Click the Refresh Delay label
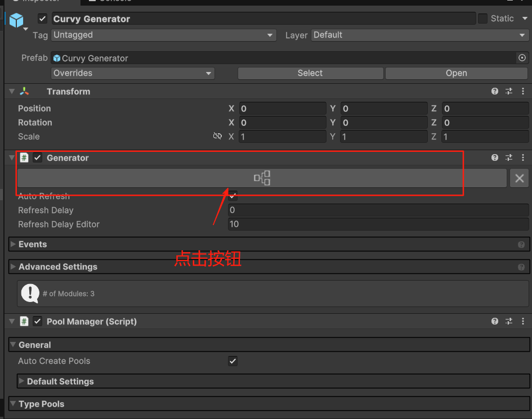Image resolution: width=532 pixels, height=419 pixels. coord(46,210)
